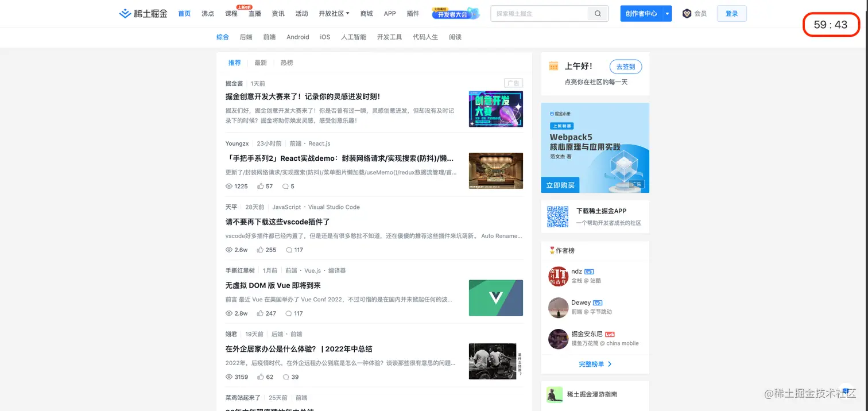Viewport: 868px width, 411px height.
Task: Click the 开发者大会 banner in the navigation
Action: [456, 13]
